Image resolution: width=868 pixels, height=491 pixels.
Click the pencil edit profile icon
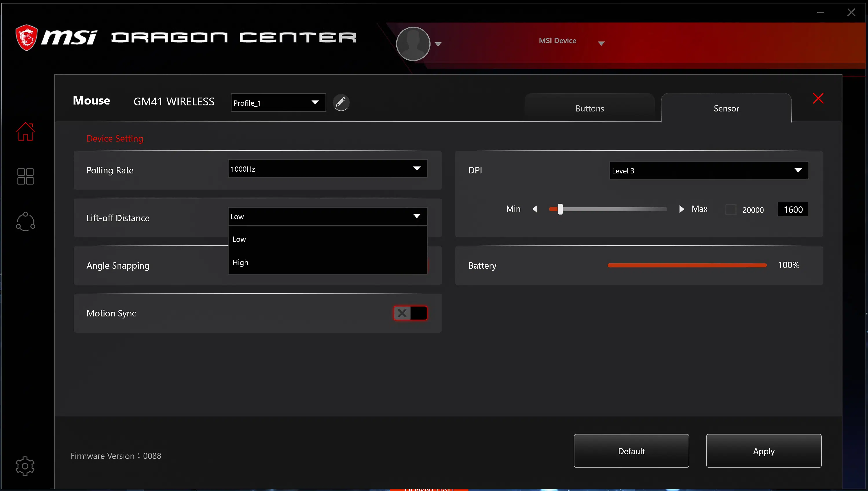point(341,102)
